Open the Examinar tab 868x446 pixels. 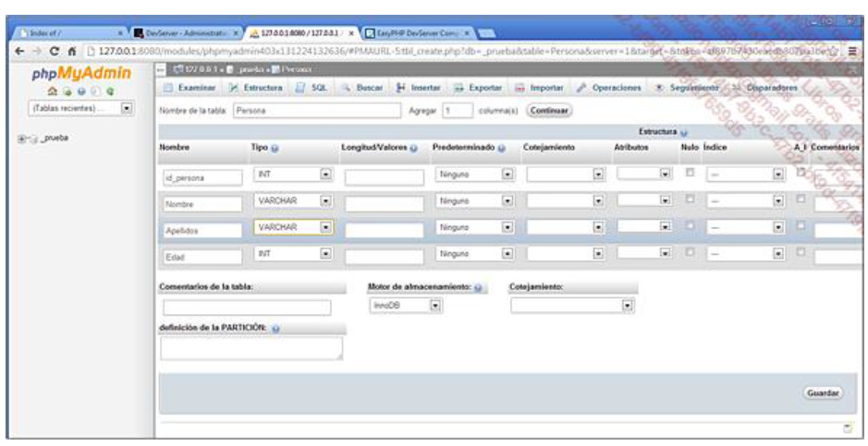point(189,88)
